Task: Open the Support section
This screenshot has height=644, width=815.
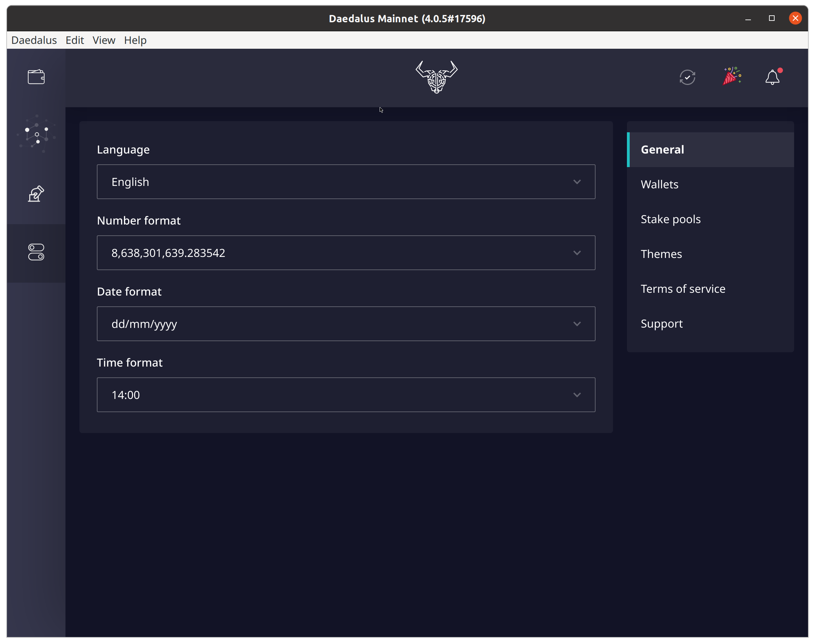Action: (x=661, y=323)
